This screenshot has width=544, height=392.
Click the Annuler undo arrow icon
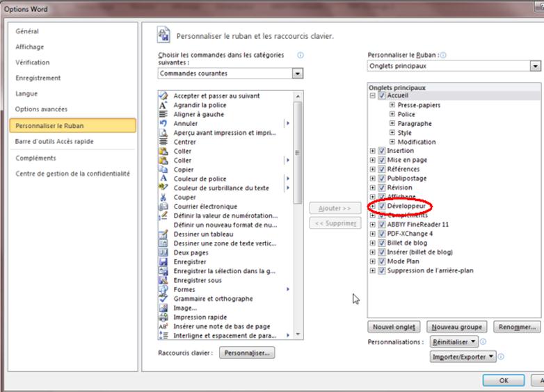[163, 124]
